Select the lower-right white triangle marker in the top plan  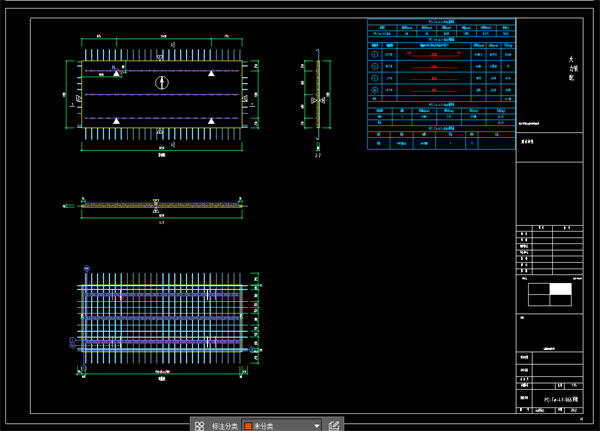pyautogui.click(x=211, y=121)
